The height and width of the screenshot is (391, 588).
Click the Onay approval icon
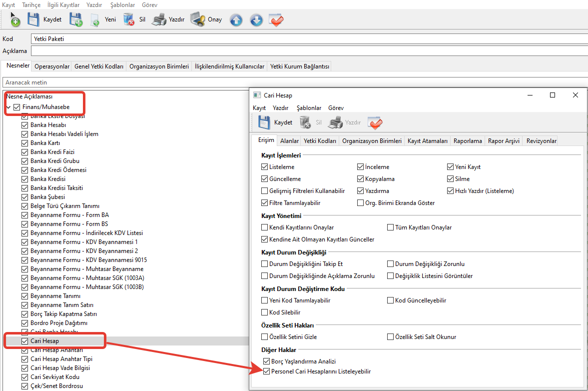click(198, 20)
